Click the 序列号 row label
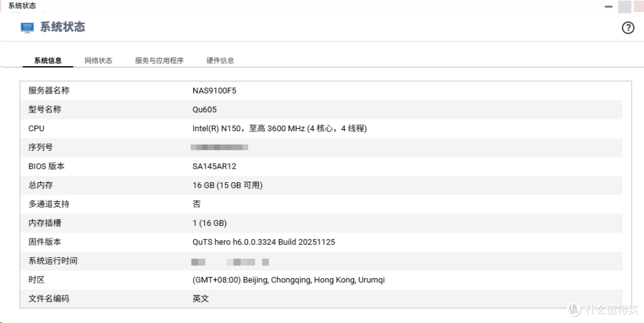 [x=41, y=147]
